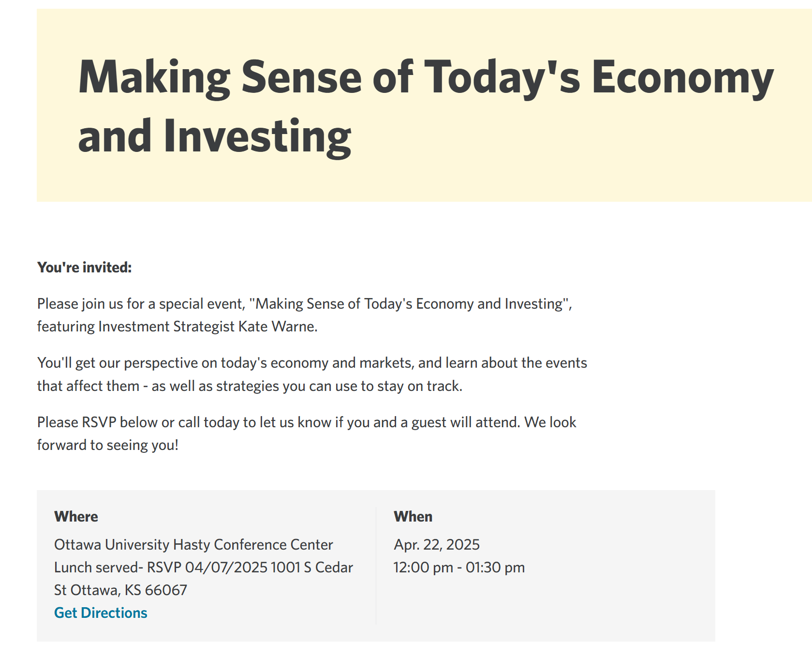Click the "St Ottawa, KS 66067" line
The width and height of the screenshot is (812, 658).
[120, 590]
